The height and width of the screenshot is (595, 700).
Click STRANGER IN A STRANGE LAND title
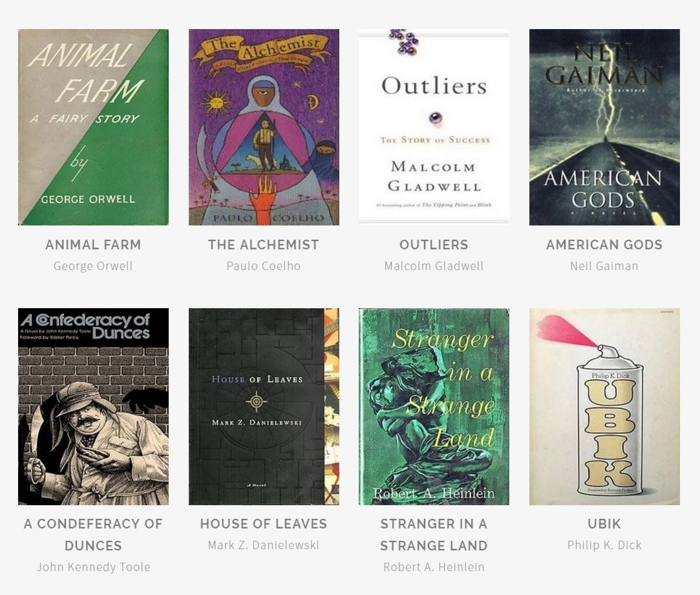(434, 534)
